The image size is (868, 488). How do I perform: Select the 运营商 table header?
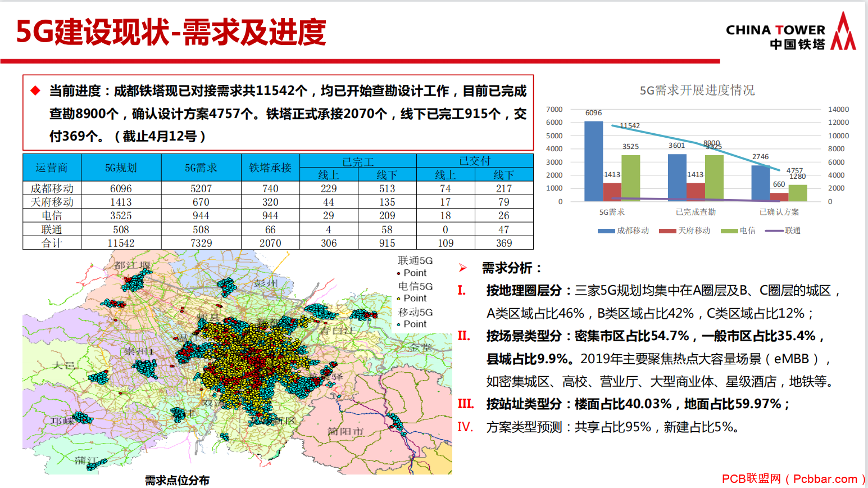[x=52, y=168]
